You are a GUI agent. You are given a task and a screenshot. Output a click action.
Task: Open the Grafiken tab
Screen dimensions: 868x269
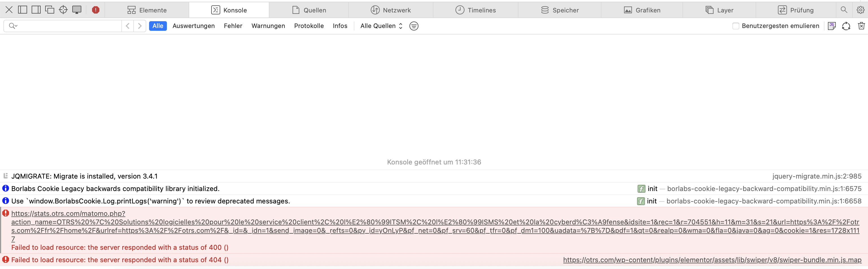tap(642, 10)
